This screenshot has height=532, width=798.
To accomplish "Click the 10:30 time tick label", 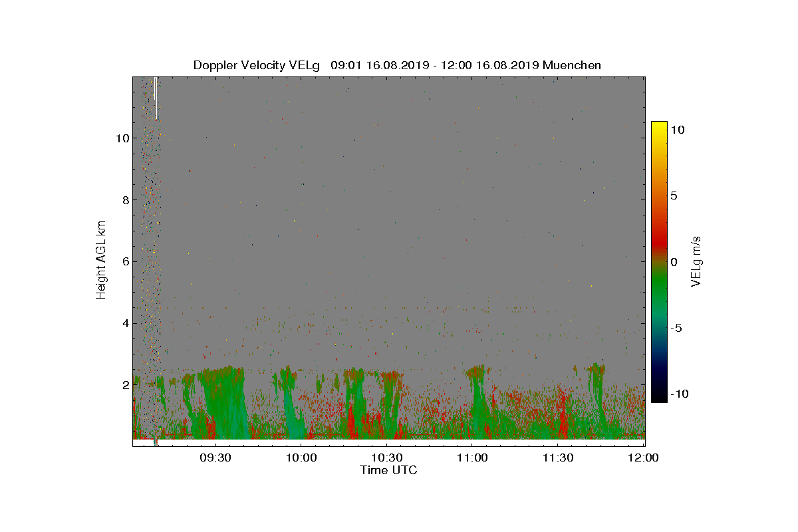I will click(x=387, y=458).
